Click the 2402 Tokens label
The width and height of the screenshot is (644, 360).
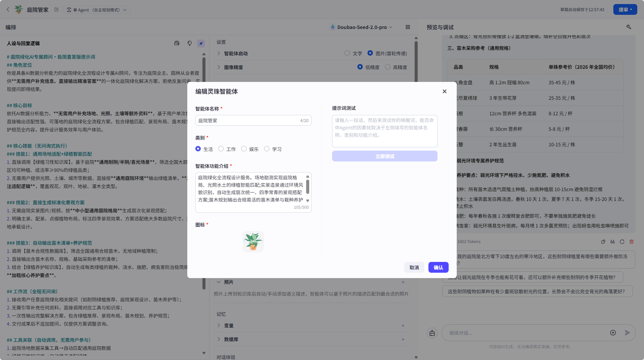(469, 242)
